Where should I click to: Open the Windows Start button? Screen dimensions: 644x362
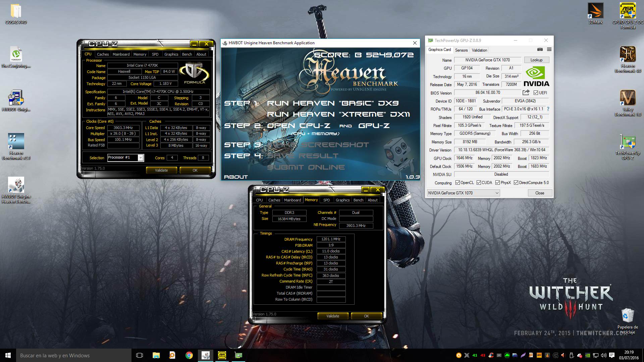pyautogui.click(x=8, y=355)
